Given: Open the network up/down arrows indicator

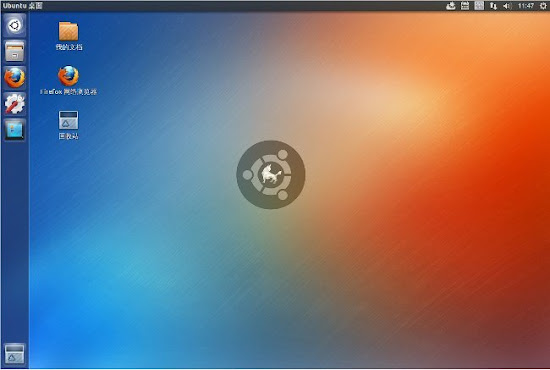Looking at the screenshot, I should (493, 6).
